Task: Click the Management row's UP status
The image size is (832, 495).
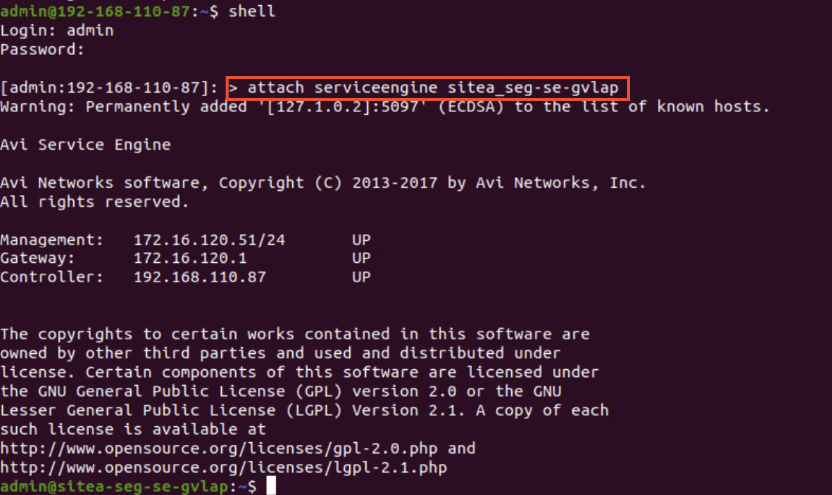Action: coord(361,240)
